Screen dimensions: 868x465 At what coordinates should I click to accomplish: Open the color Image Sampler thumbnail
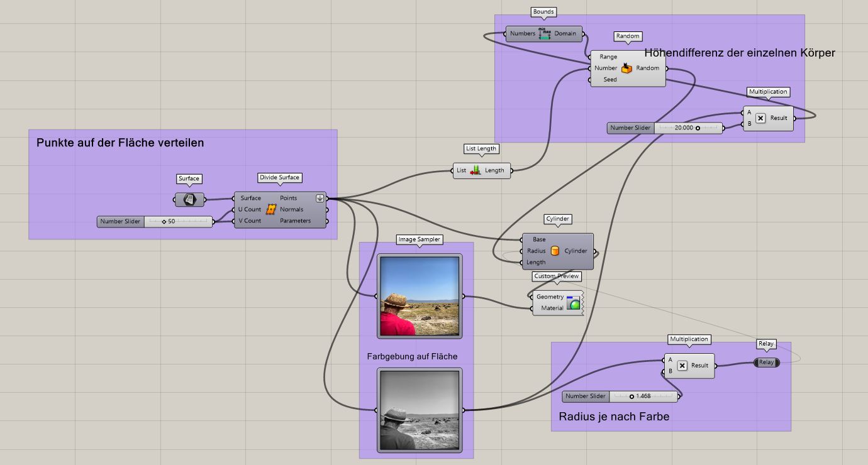pos(419,295)
